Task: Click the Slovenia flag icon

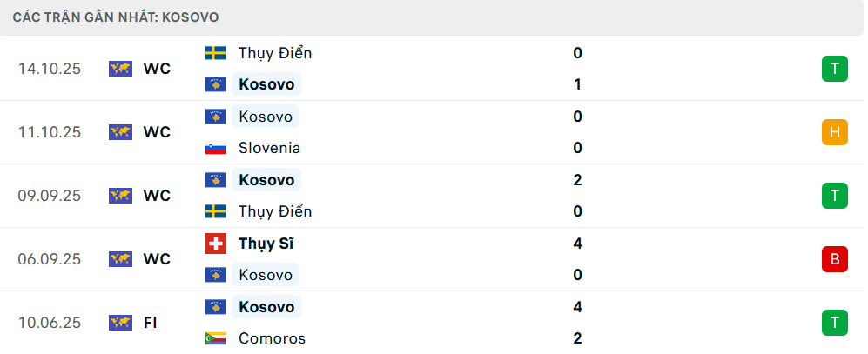Action: point(215,148)
